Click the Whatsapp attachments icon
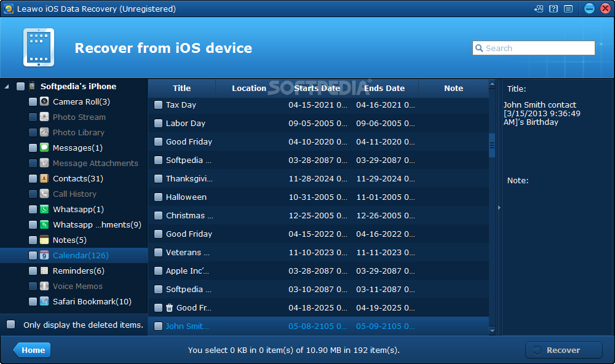This screenshot has width=615, height=364. (x=44, y=224)
